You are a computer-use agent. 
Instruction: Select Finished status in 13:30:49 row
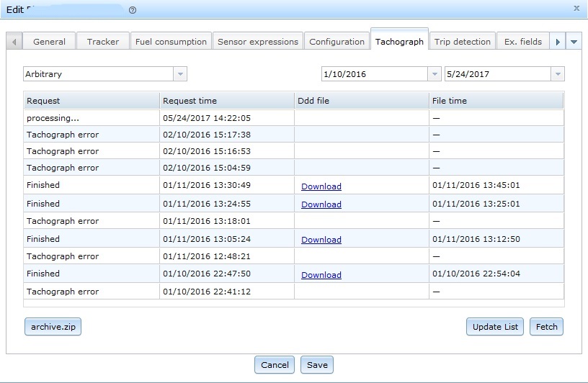[43, 185]
